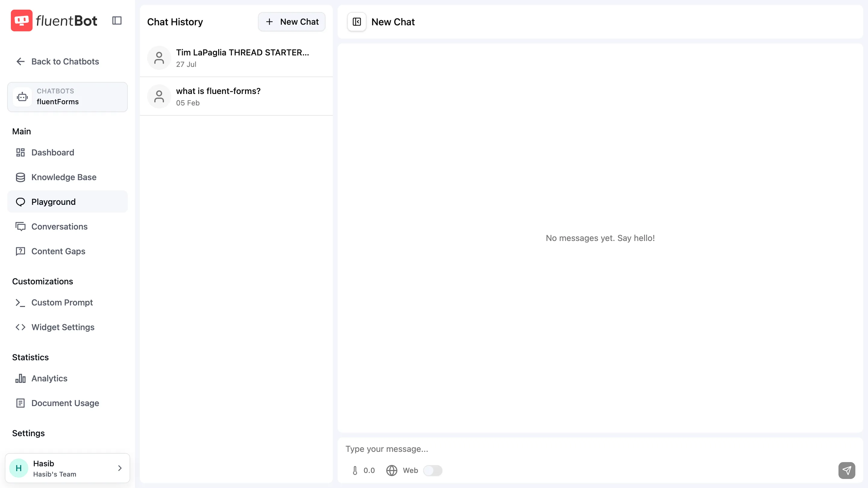Open Custom Prompt settings

click(68, 302)
